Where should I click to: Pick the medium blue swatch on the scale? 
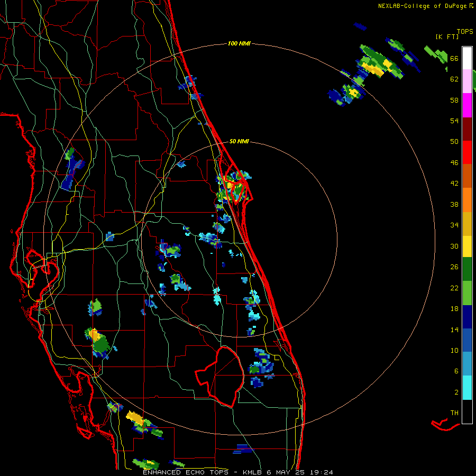click(x=467, y=341)
